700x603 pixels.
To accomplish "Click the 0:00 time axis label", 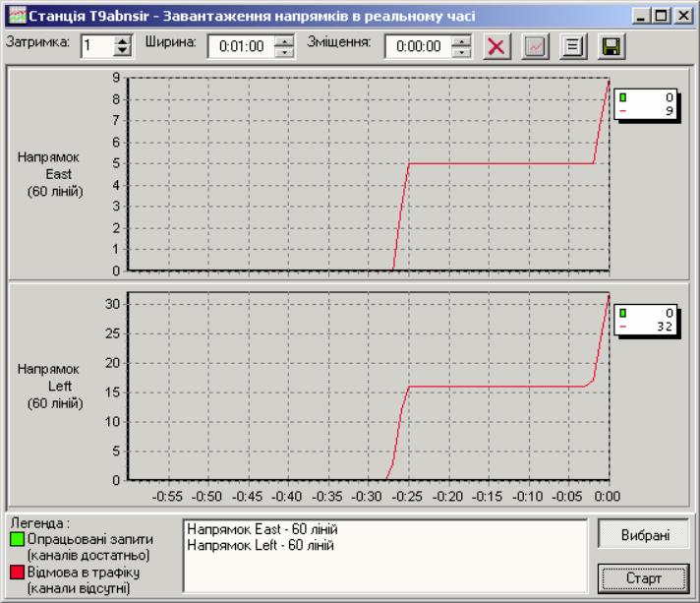I will (608, 496).
